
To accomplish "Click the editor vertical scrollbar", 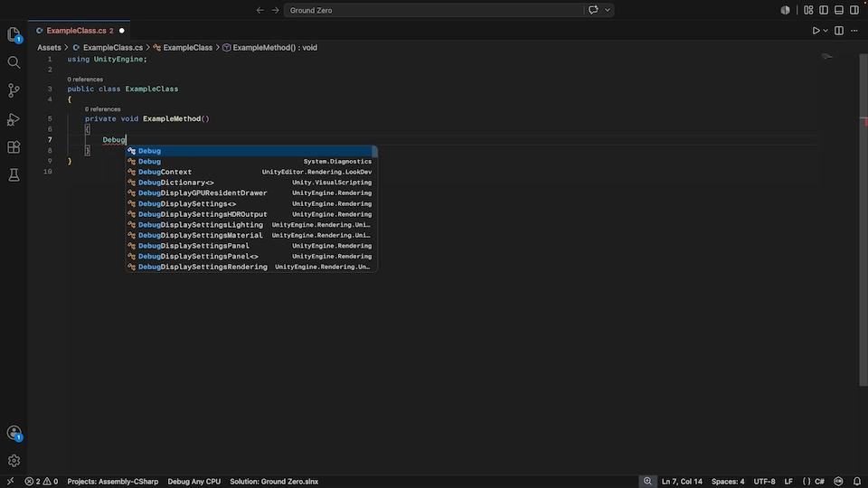I will (863, 221).
